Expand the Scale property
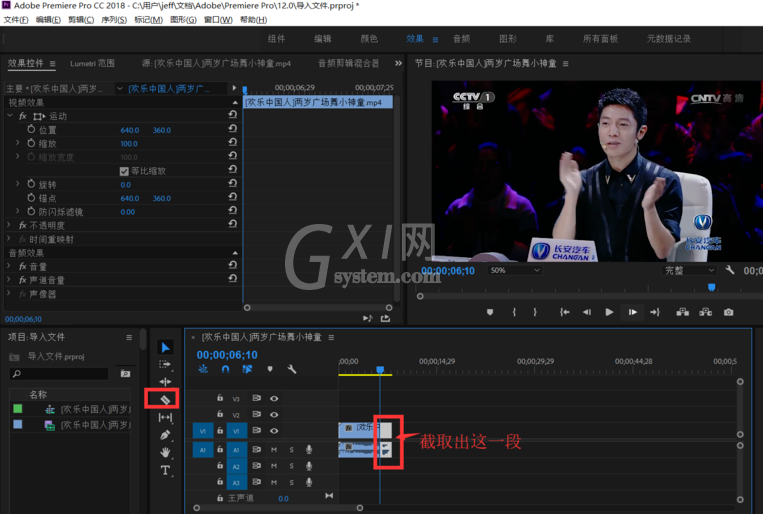Image resolution: width=763 pixels, height=514 pixels. [x=18, y=143]
